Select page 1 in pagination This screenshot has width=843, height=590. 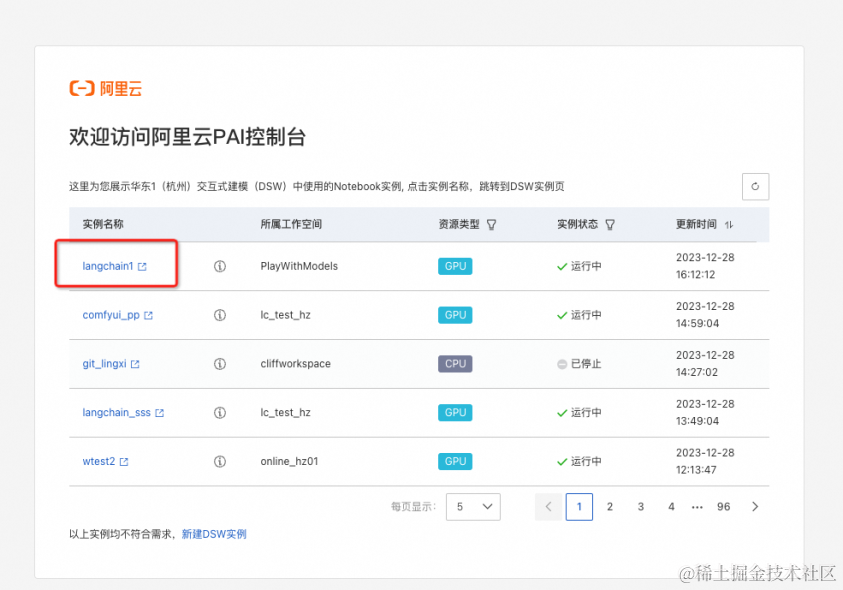click(579, 507)
